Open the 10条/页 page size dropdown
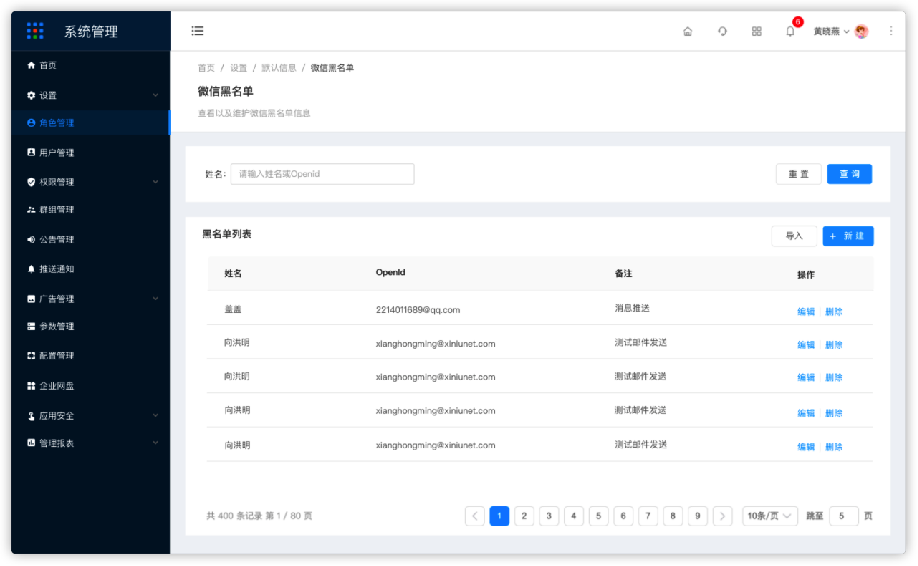The width and height of the screenshot is (918, 566). click(770, 516)
